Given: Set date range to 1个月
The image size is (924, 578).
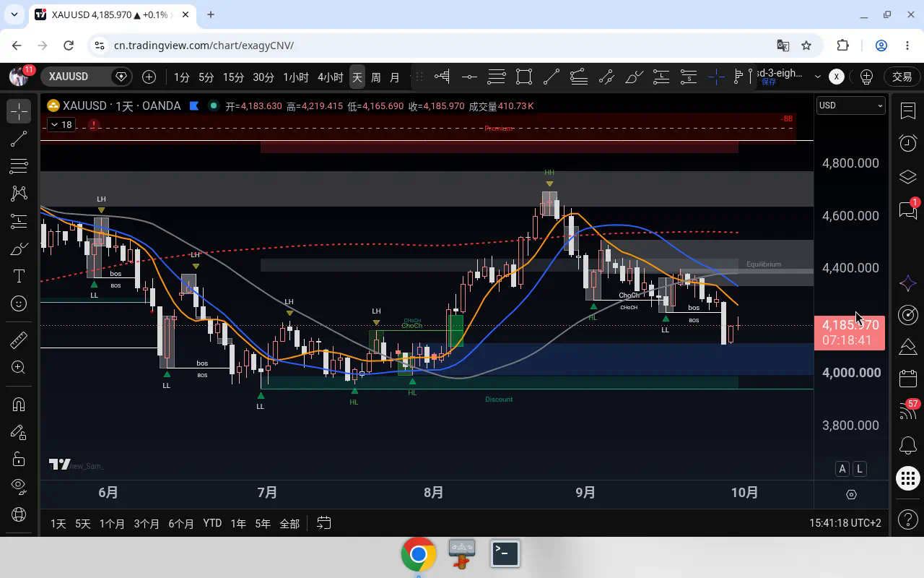Looking at the screenshot, I should [112, 523].
